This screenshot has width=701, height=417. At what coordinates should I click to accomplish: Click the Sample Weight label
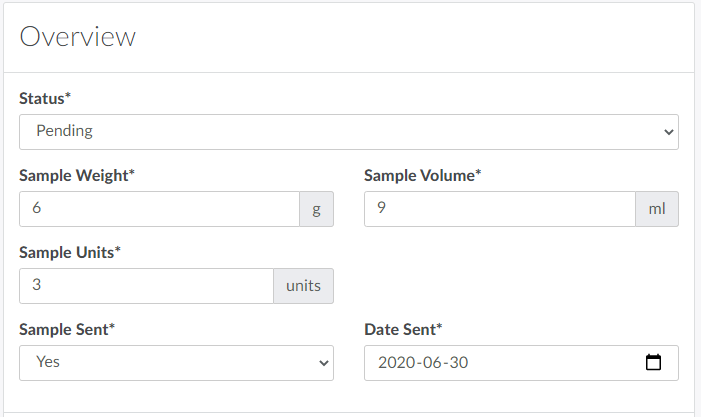tap(77, 175)
